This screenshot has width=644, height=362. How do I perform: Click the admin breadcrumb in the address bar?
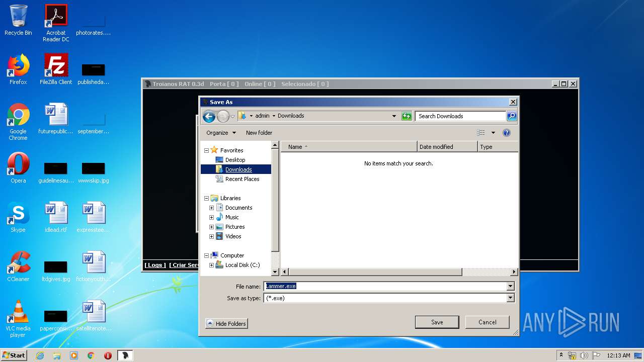[262, 116]
